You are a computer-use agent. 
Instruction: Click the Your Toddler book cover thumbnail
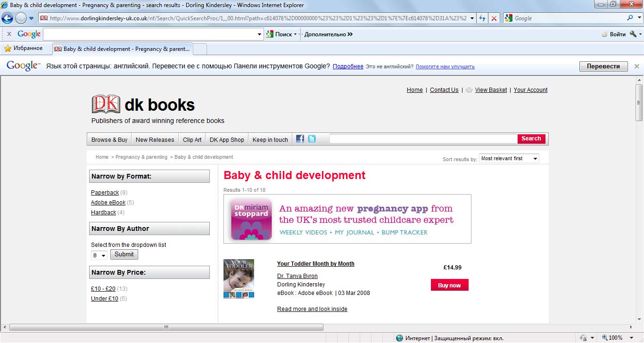[239, 279]
